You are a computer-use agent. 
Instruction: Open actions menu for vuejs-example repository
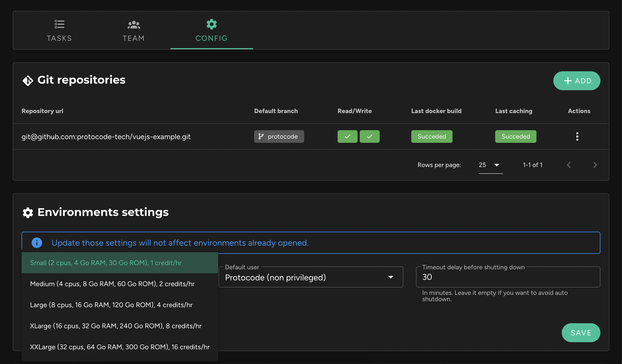coord(577,136)
